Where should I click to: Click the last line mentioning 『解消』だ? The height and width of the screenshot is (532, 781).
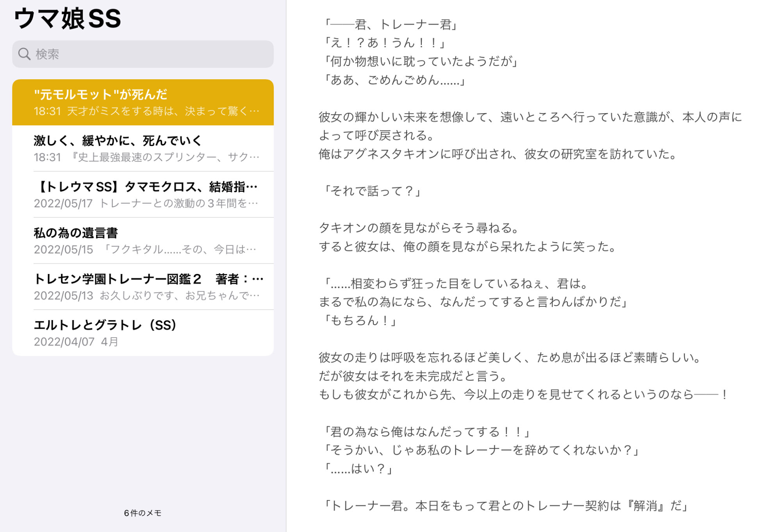point(506,505)
